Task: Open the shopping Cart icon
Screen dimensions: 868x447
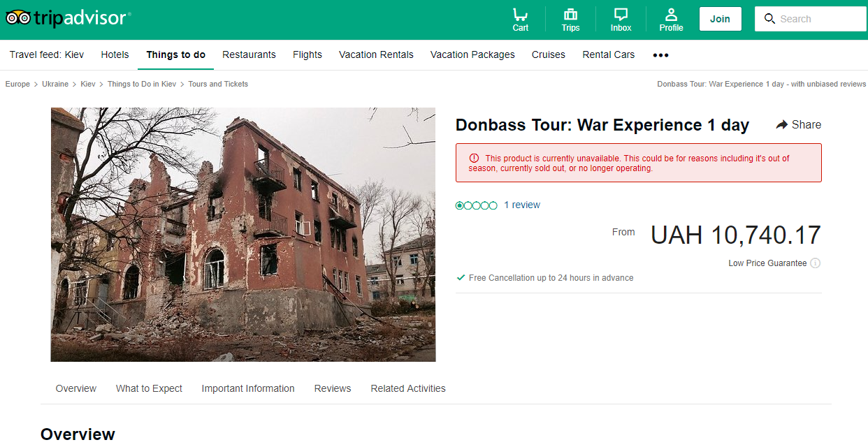Action: coord(520,15)
